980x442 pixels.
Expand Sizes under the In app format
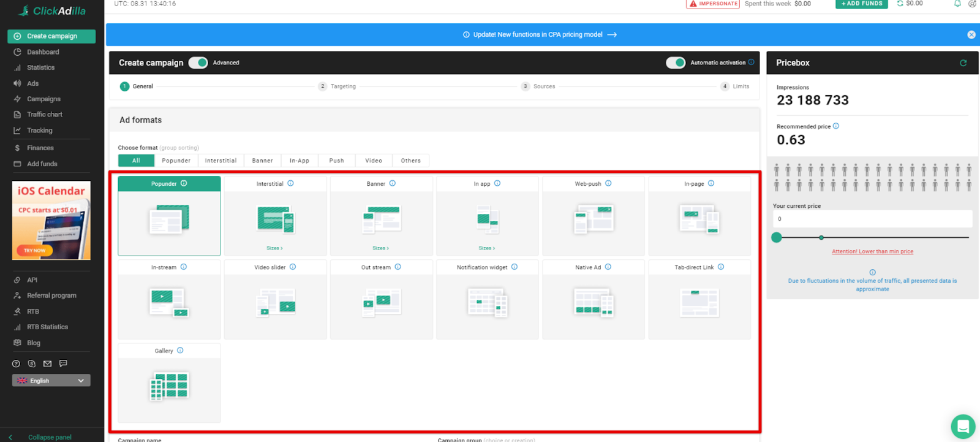pyautogui.click(x=486, y=248)
